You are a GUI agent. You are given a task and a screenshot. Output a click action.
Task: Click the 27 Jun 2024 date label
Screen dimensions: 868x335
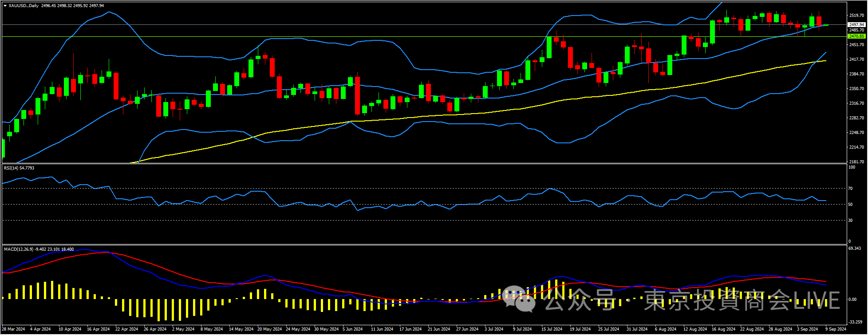pos(467,329)
